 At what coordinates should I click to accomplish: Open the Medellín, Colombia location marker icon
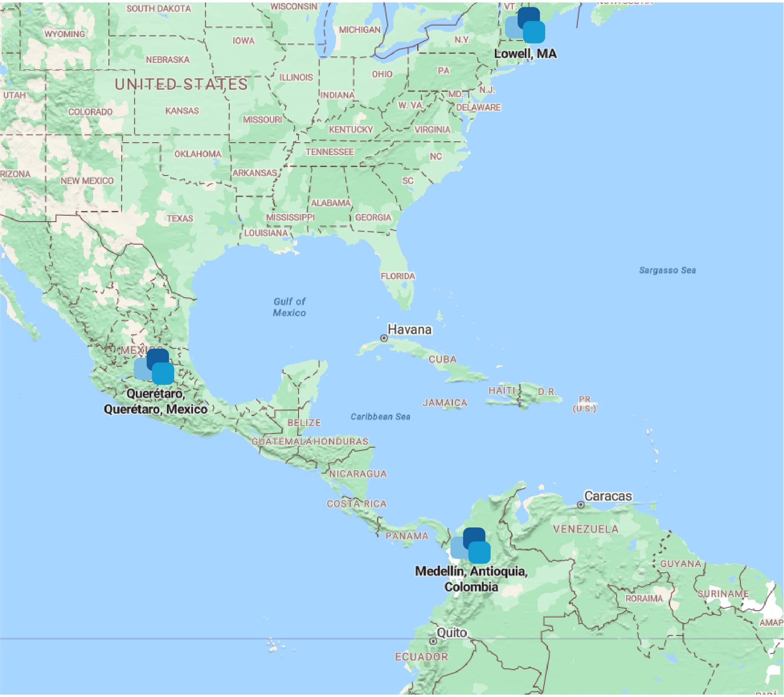pyautogui.click(x=471, y=546)
